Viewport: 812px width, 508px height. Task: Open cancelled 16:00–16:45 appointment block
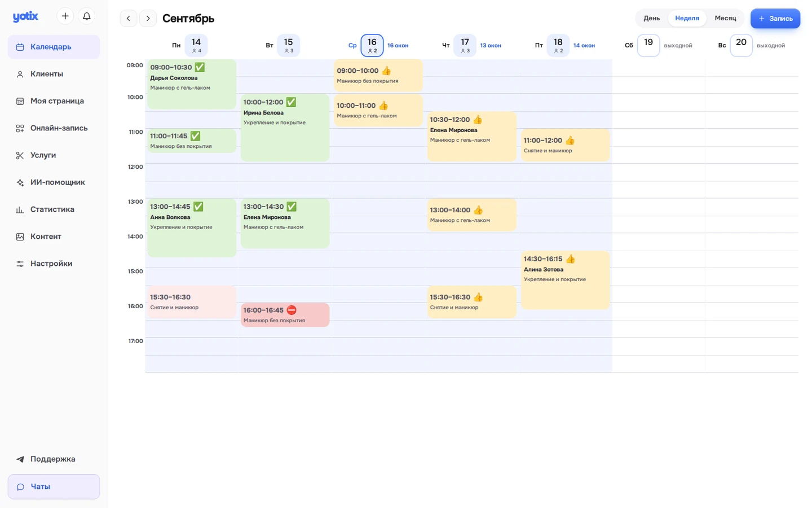point(285,315)
